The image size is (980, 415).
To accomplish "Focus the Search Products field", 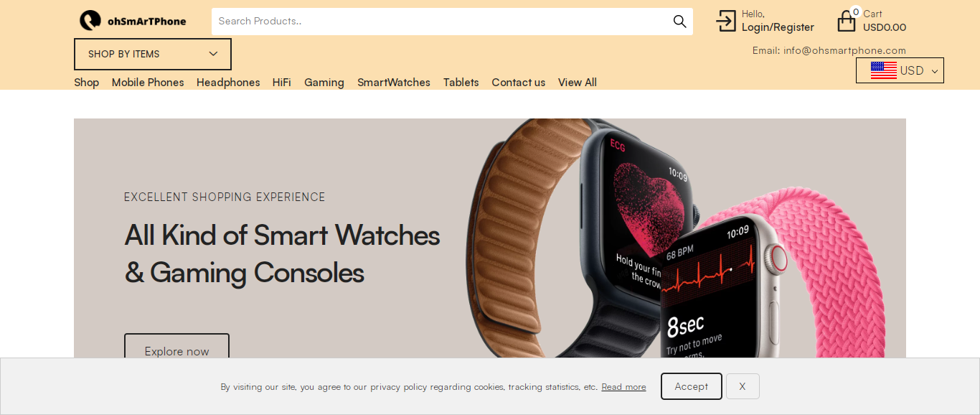I will 441,22.
